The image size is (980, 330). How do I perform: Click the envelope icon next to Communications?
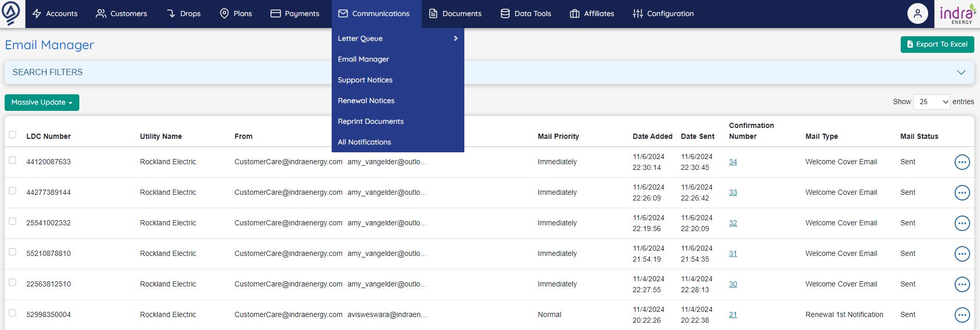343,13
